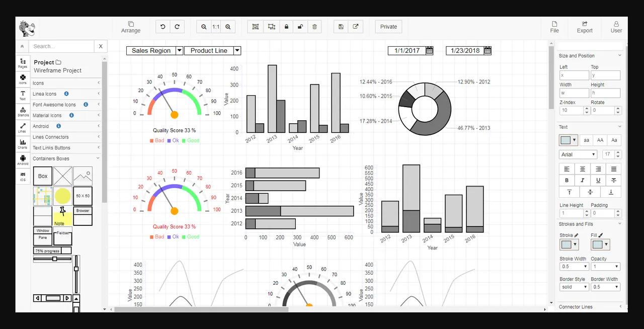Click the Trash delete icon

[x=314, y=27]
